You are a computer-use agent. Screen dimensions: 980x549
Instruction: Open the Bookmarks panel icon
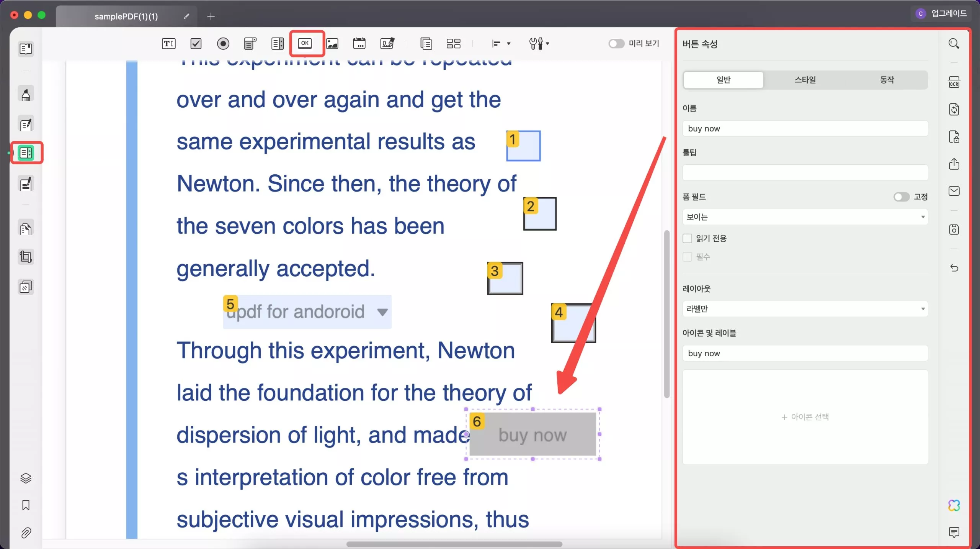26,505
